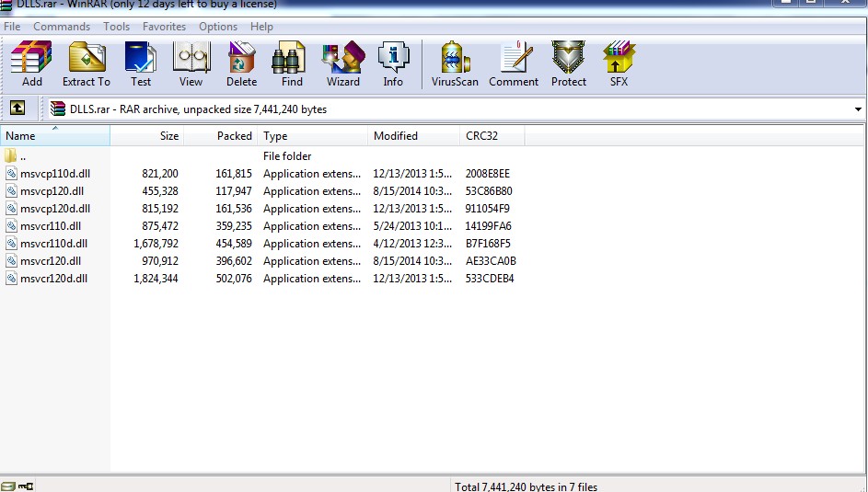Click the modified date 5/24/2013

(412, 226)
